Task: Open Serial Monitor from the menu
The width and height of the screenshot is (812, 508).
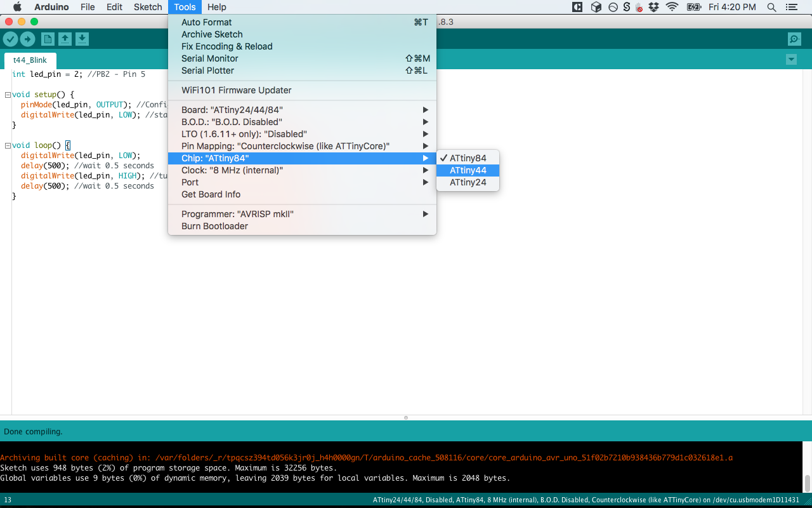Action: (x=302, y=58)
